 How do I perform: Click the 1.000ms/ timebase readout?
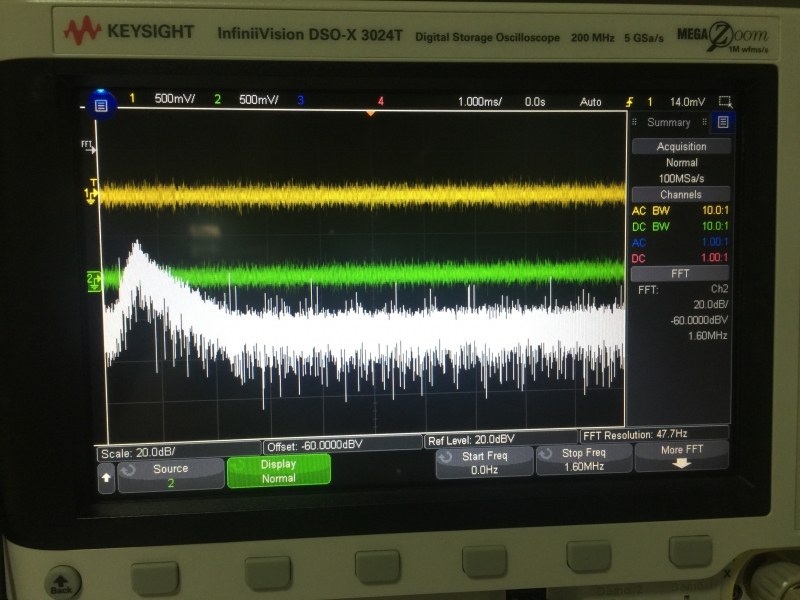484,102
